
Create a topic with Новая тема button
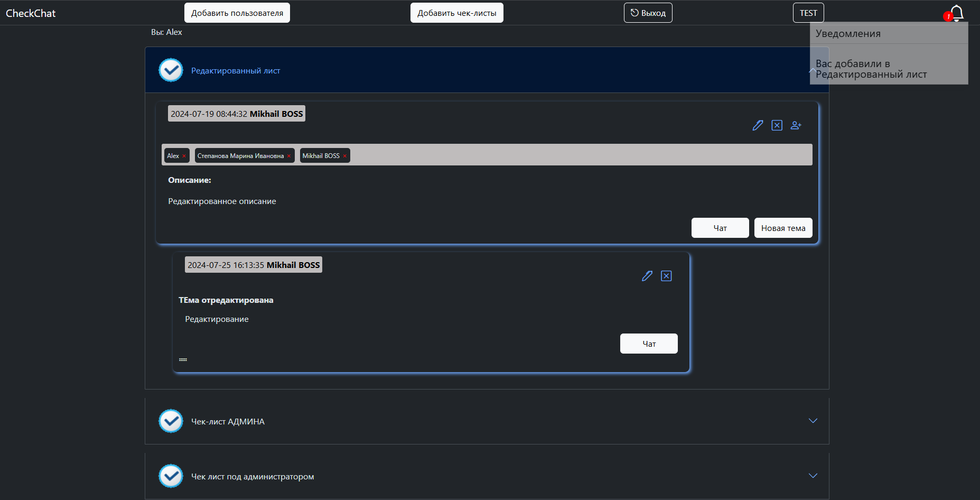(x=783, y=228)
